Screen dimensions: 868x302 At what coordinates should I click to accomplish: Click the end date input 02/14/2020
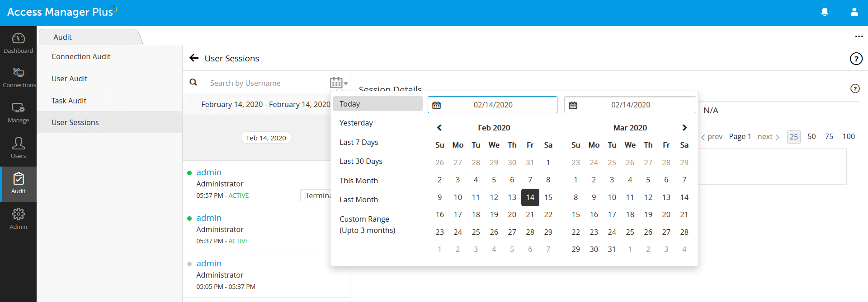pyautogui.click(x=630, y=105)
